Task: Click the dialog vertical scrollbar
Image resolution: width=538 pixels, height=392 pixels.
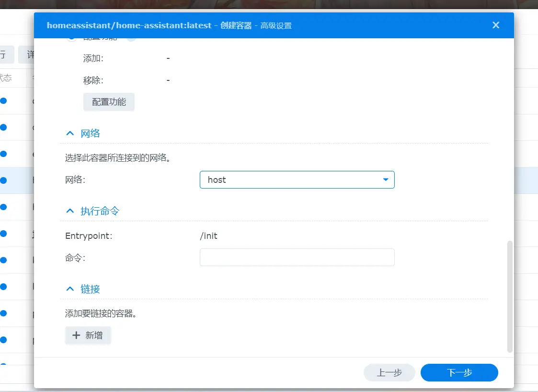Action: click(510, 296)
